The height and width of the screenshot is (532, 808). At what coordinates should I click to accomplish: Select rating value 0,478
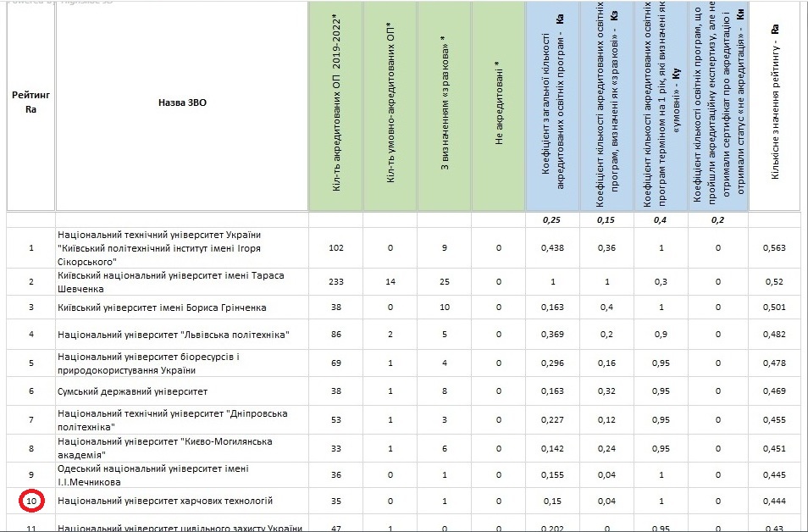click(774, 363)
